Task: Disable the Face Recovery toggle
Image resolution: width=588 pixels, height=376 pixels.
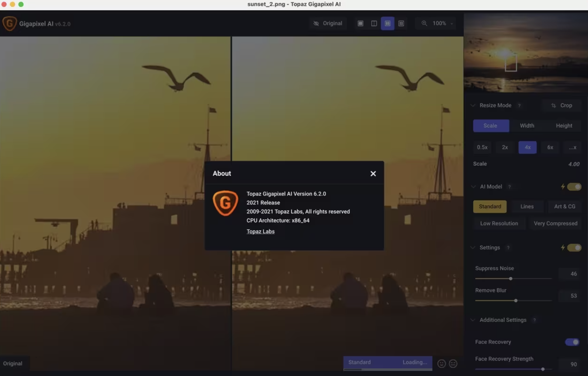Action: coord(572,342)
